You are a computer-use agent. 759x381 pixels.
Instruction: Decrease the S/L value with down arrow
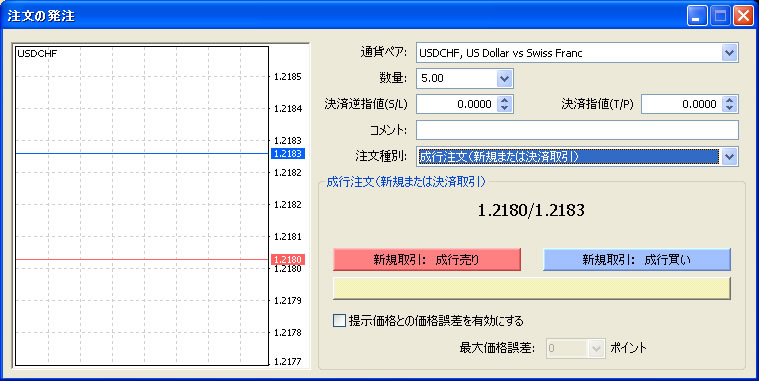pos(504,108)
